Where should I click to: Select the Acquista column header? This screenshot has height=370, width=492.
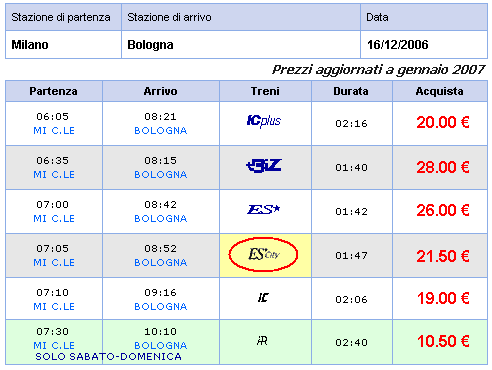click(440, 91)
